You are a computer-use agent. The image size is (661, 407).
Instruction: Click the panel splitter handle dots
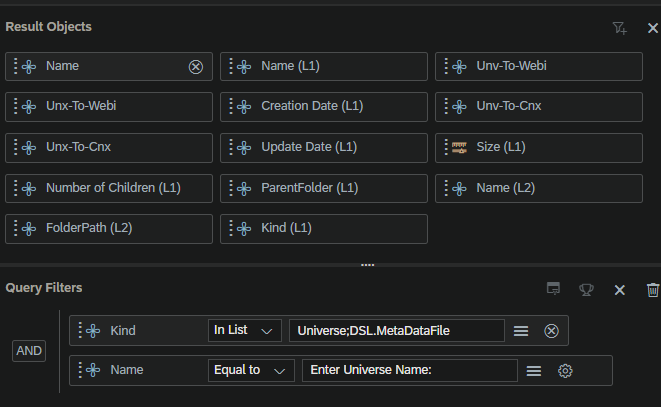368,265
